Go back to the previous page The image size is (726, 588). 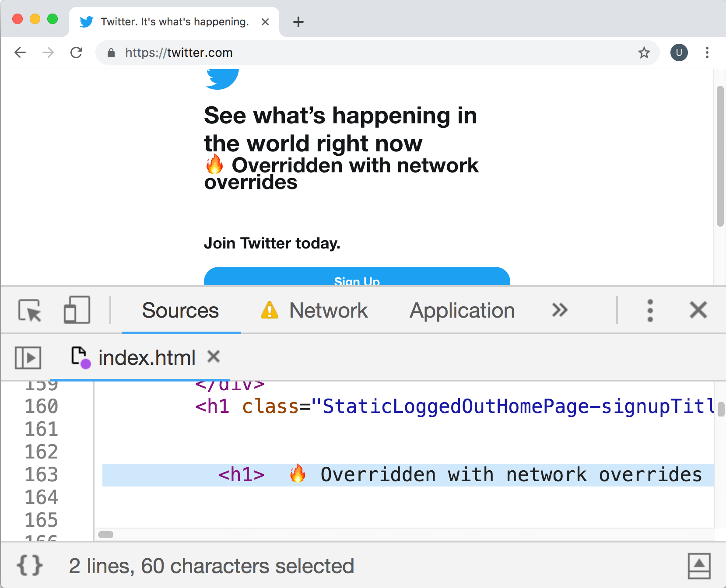(20, 52)
